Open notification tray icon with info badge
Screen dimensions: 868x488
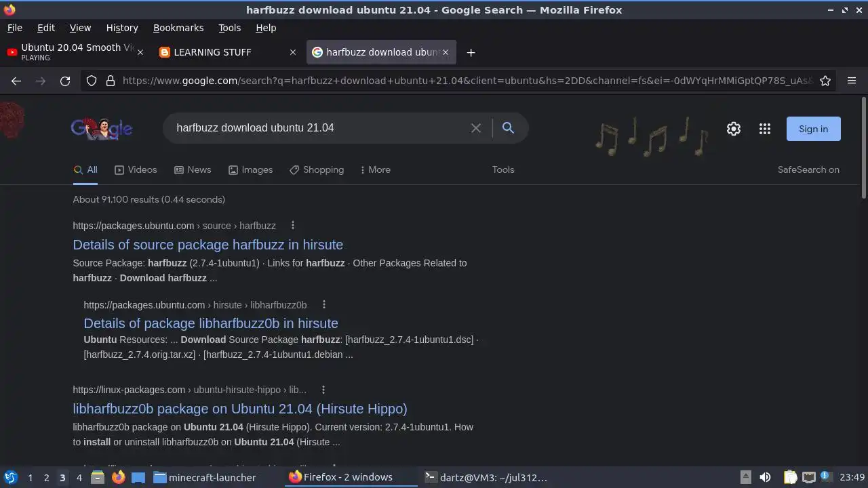[x=825, y=476]
